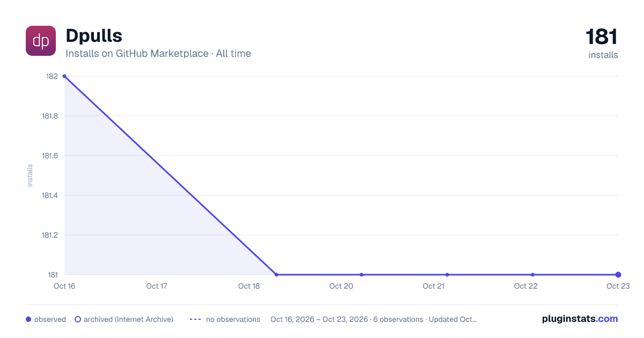The height and width of the screenshot is (338, 644).
Task: Select the Oct 16 data point at 182
Action: 64,76
